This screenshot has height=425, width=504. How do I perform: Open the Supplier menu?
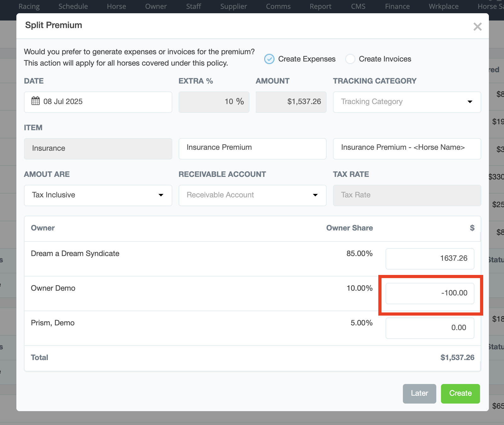point(233,6)
